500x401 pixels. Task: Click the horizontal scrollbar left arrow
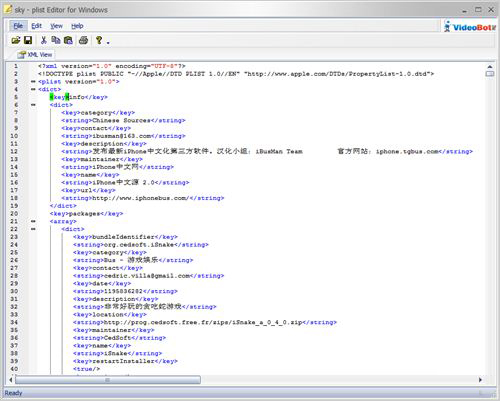pyautogui.click(x=11, y=380)
